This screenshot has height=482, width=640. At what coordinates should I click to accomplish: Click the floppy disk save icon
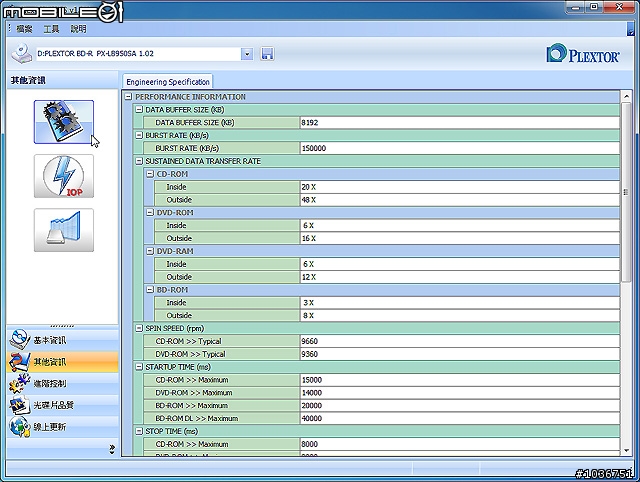pos(267,53)
